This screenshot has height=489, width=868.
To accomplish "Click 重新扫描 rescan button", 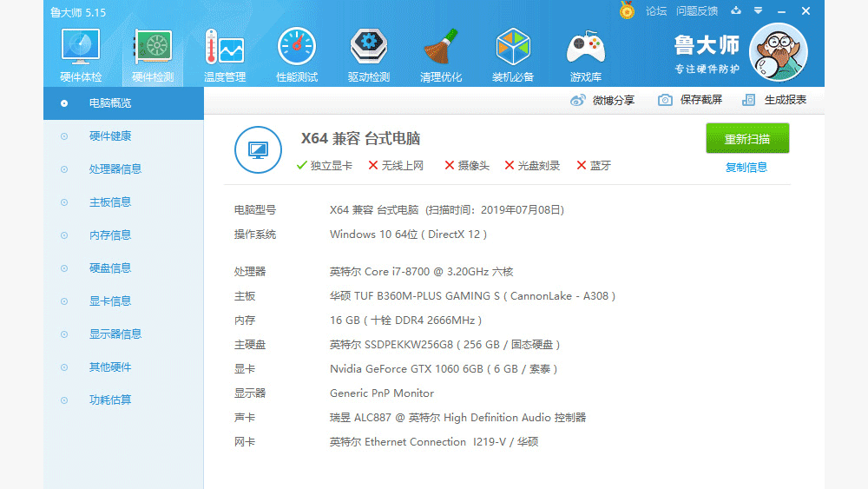I will [747, 138].
